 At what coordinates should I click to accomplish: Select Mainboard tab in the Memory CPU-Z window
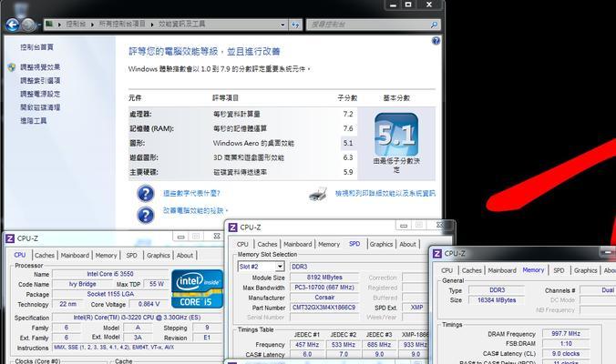502,270
